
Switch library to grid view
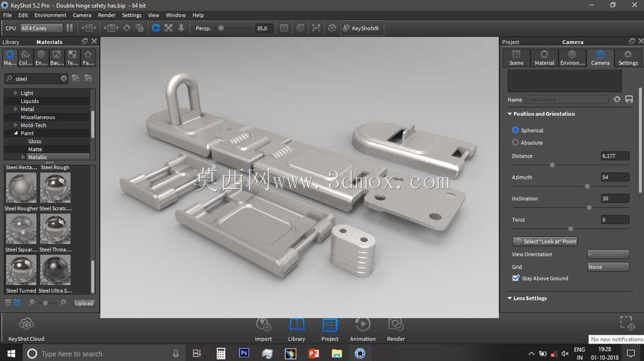[x=17, y=303]
